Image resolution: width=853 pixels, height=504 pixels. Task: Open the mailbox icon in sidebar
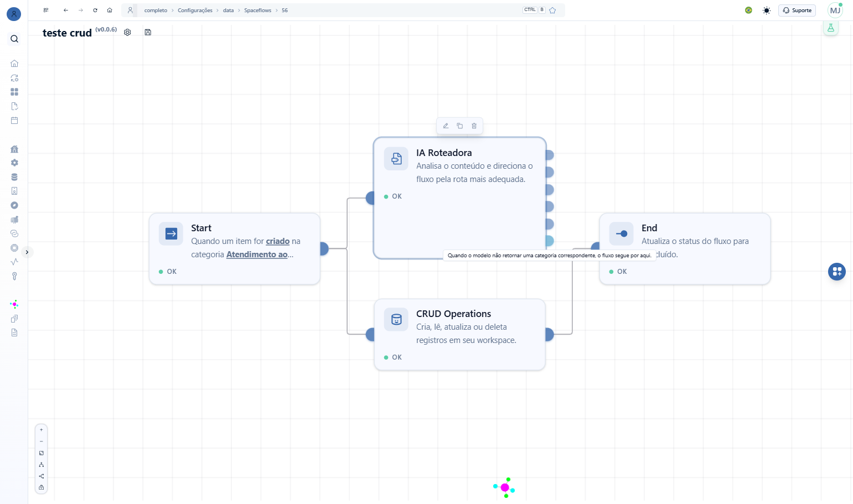coord(14,220)
